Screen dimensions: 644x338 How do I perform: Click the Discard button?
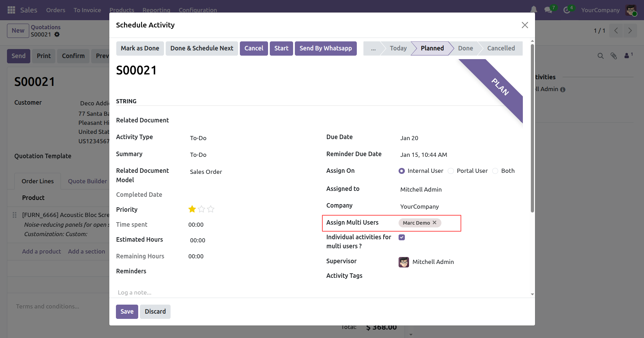[x=155, y=312]
